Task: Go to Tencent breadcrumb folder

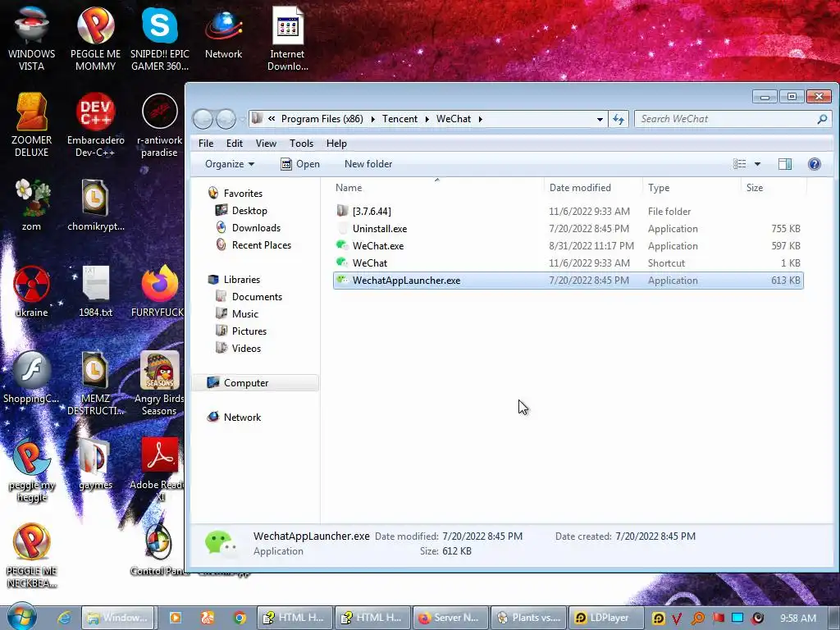Action: coord(399,119)
